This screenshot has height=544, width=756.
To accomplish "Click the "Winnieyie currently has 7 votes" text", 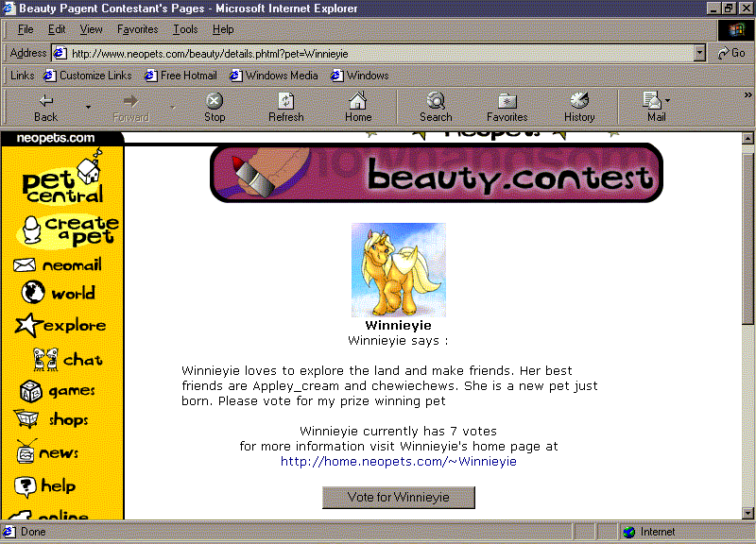I will 398,431.
